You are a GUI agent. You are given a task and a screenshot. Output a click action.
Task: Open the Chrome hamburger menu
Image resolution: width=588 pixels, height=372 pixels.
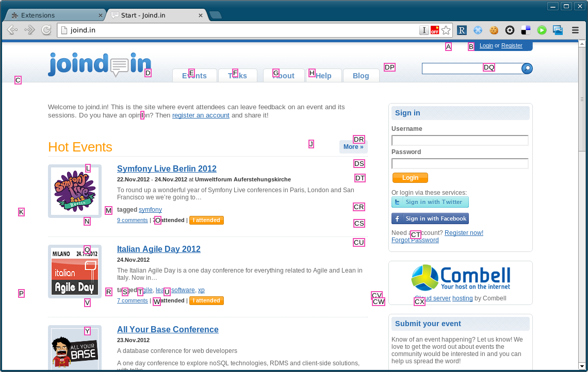[575, 30]
